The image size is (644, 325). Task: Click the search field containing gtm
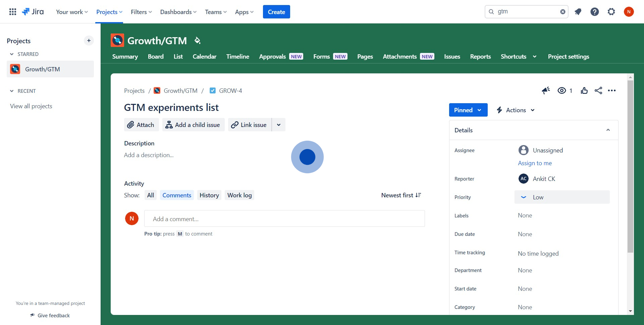[x=526, y=12]
